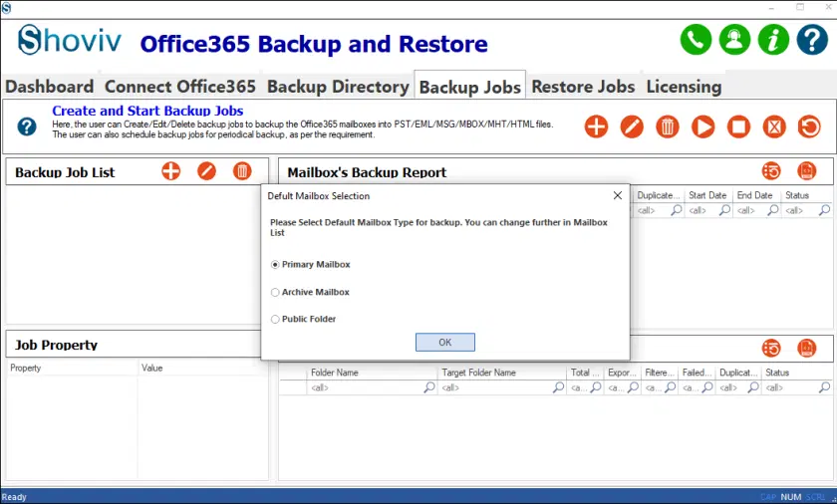Switch to the Dashboard tab
This screenshot has height=504, width=837.
pos(50,87)
